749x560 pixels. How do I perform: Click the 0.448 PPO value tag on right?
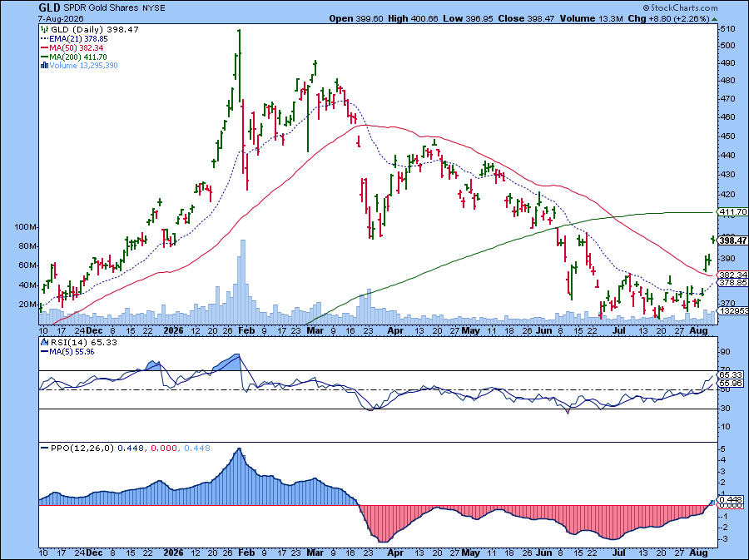point(731,499)
